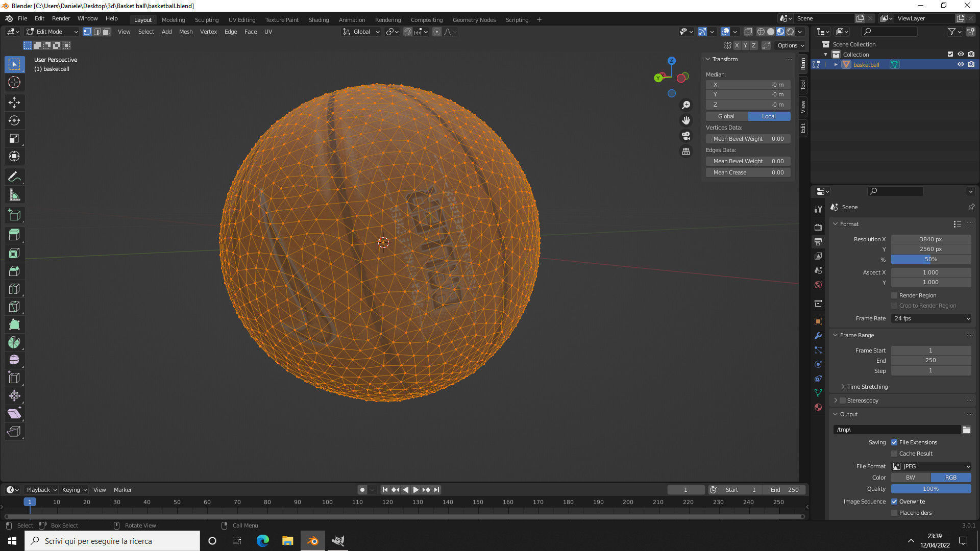The height and width of the screenshot is (551, 980).
Task: Enable vertex select mode
Action: tap(87, 32)
